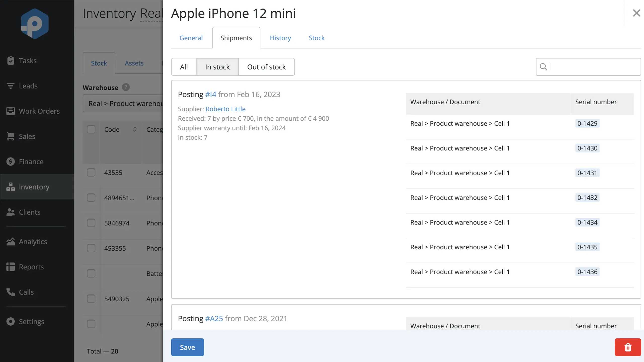This screenshot has width=644, height=362.
Task: Click serial number 0-1431
Action: click(x=587, y=173)
